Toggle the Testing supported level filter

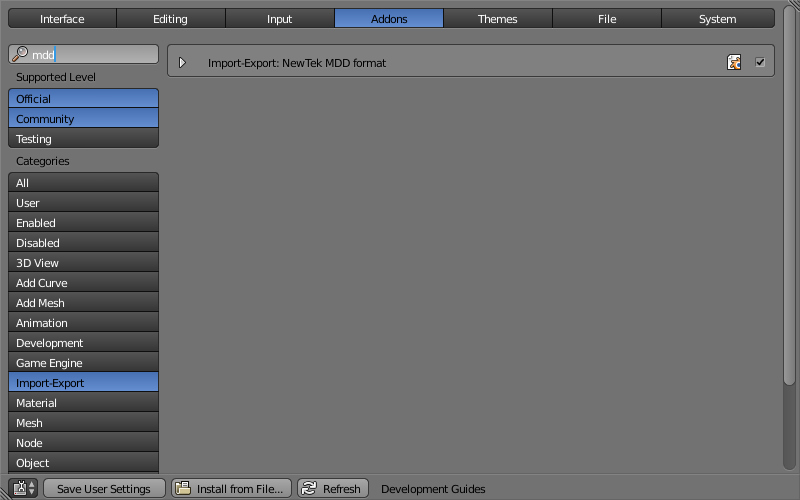[x=83, y=138]
